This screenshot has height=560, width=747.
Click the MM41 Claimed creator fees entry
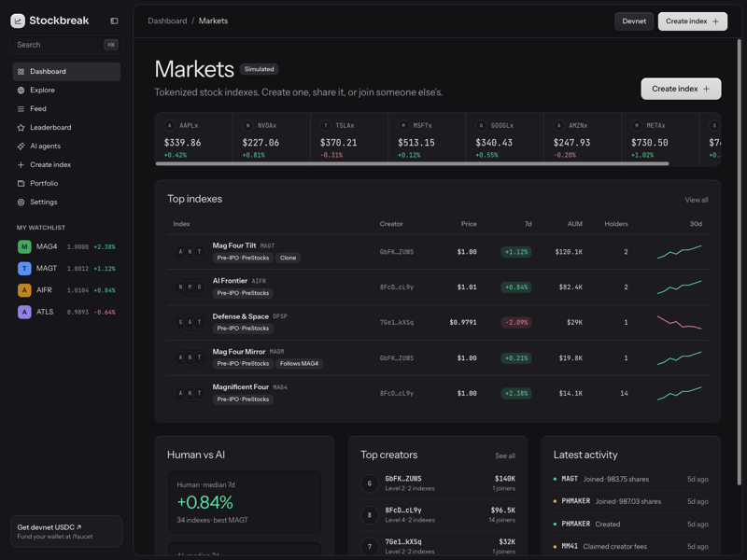point(631,546)
